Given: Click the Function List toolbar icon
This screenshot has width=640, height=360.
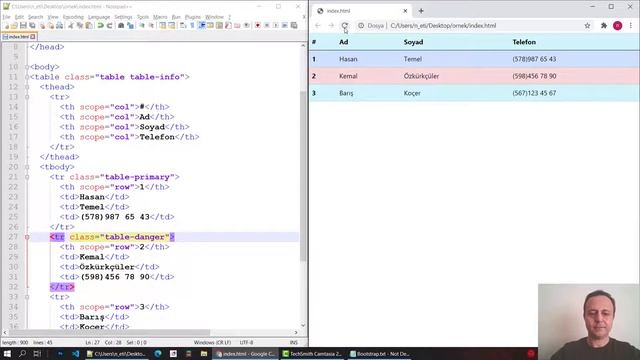Looking at the screenshot, I should (228, 26).
